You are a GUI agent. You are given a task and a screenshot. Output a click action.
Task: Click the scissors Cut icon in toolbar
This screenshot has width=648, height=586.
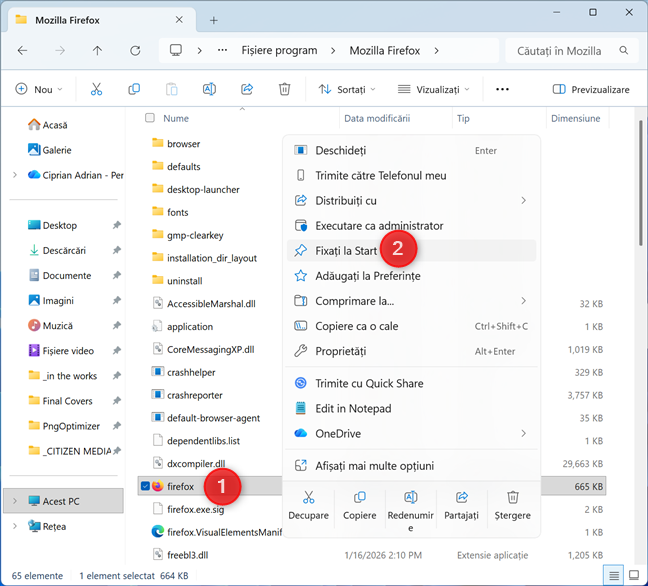click(x=96, y=89)
